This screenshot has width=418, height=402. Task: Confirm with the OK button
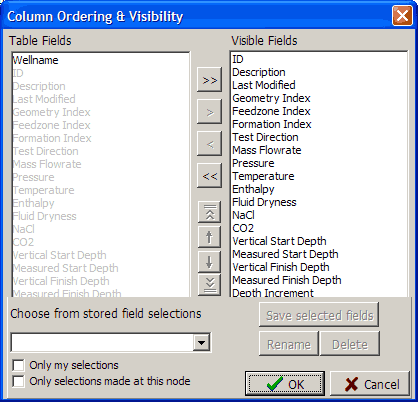coord(285,384)
